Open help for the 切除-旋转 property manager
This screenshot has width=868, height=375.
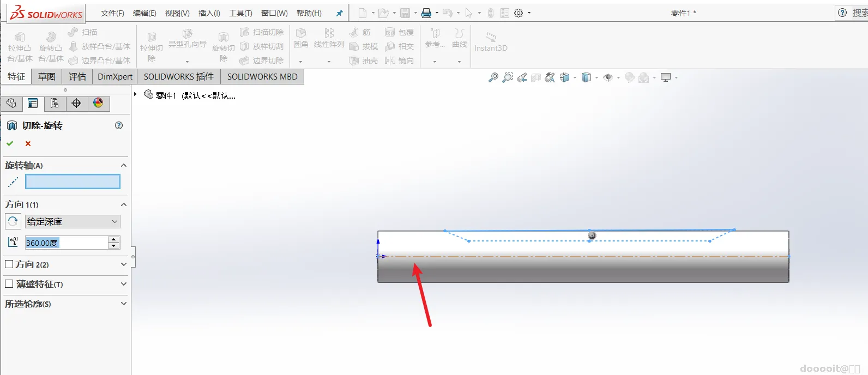(119, 125)
